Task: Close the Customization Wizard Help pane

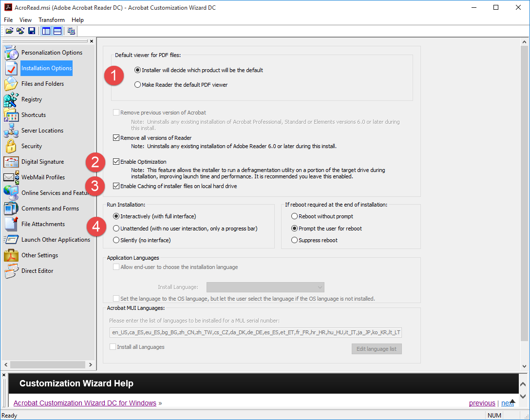Action: click(4, 375)
